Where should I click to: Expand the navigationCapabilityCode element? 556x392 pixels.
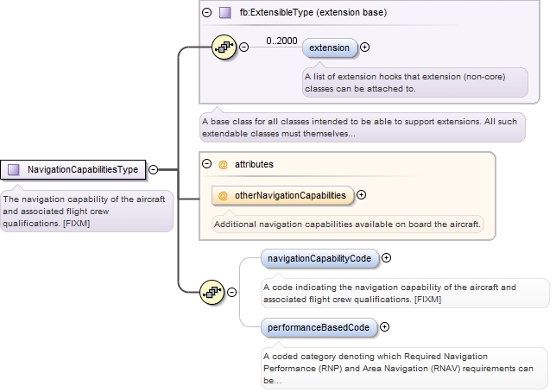(x=386, y=257)
